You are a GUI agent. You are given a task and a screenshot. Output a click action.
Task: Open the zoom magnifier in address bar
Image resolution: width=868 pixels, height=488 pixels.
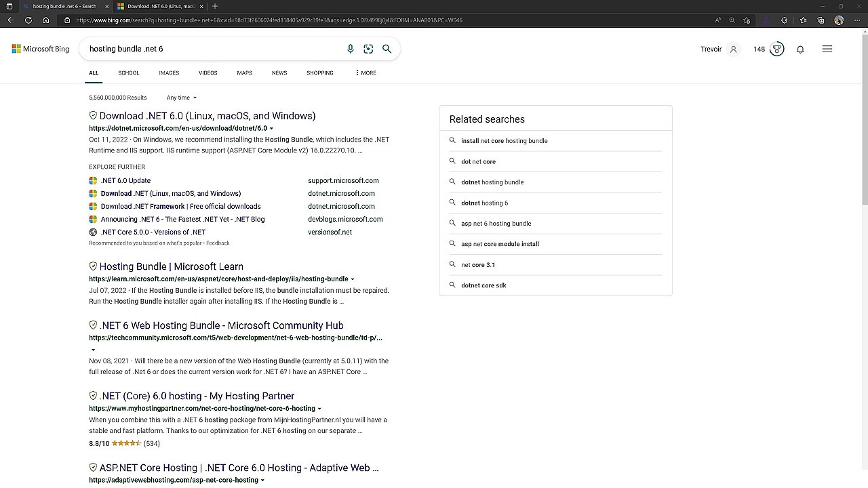[732, 20]
